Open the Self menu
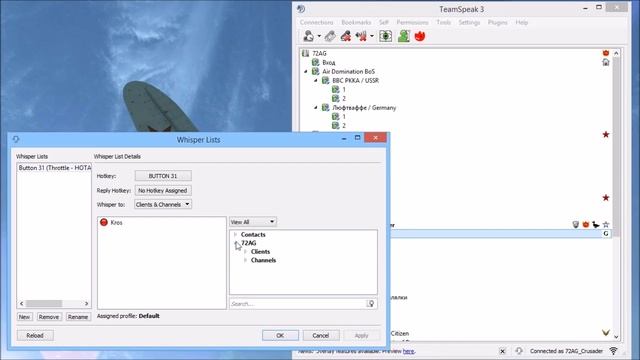Screen dimensions: 640x360 tap(384, 22)
